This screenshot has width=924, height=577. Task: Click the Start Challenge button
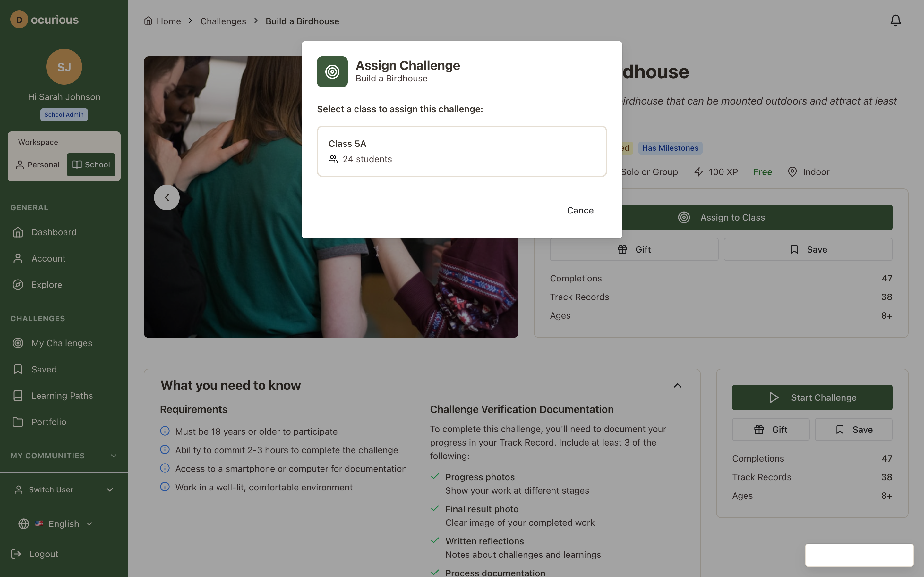(812, 397)
